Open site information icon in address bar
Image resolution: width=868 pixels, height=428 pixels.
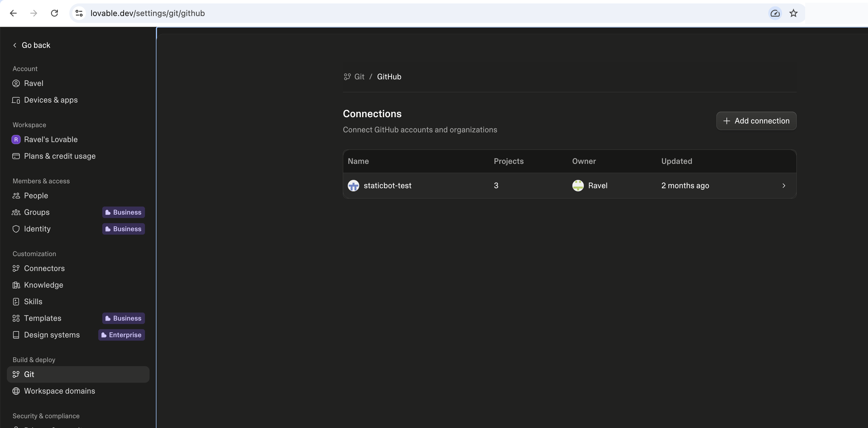tap(79, 13)
